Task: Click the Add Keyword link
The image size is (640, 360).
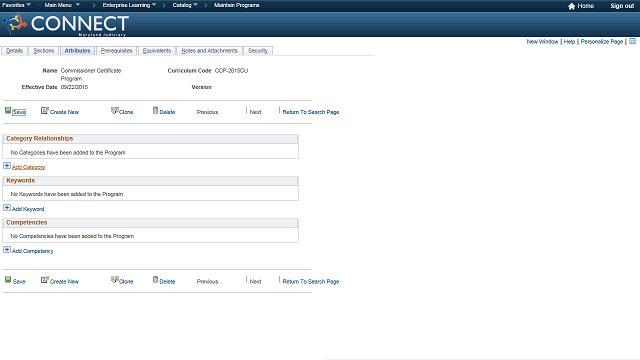Action: [x=28, y=209]
